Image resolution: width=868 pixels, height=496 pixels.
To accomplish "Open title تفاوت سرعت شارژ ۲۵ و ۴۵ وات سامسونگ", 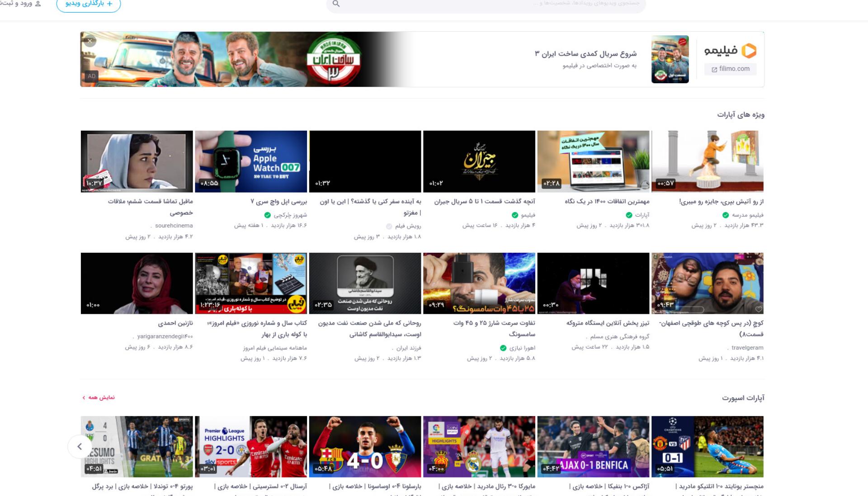I will click(494, 329).
